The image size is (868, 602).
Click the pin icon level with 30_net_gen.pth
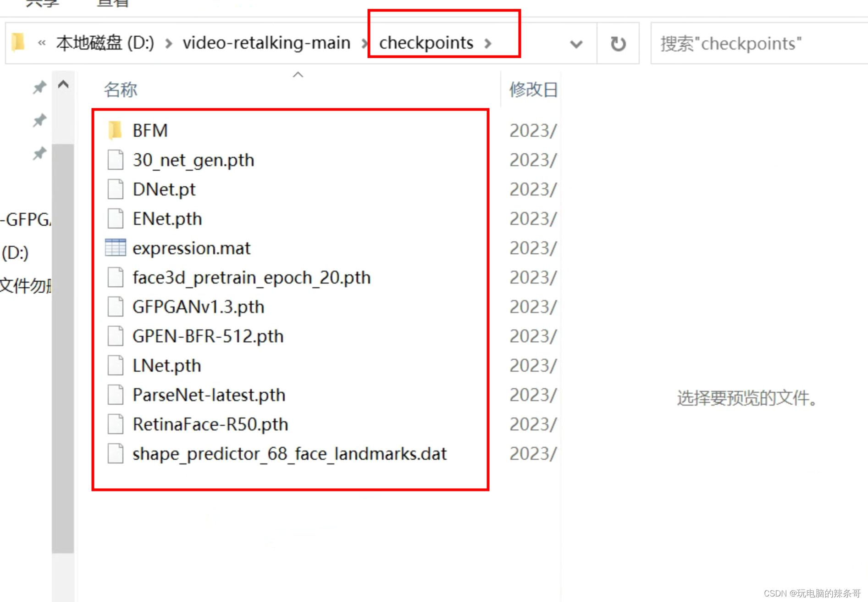click(x=40, y=153)
